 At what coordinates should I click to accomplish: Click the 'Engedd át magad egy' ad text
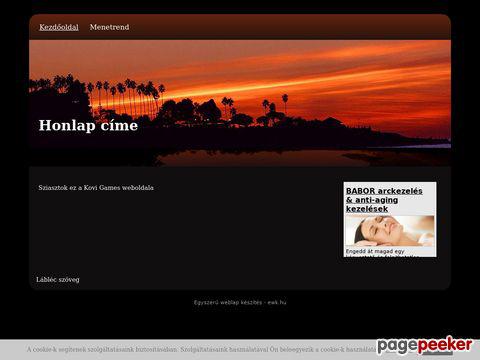click(375, 251)
